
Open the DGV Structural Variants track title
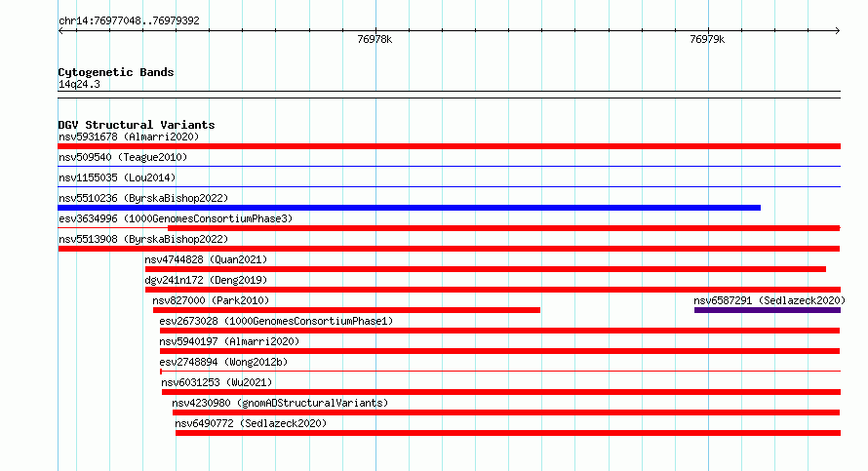137,125
